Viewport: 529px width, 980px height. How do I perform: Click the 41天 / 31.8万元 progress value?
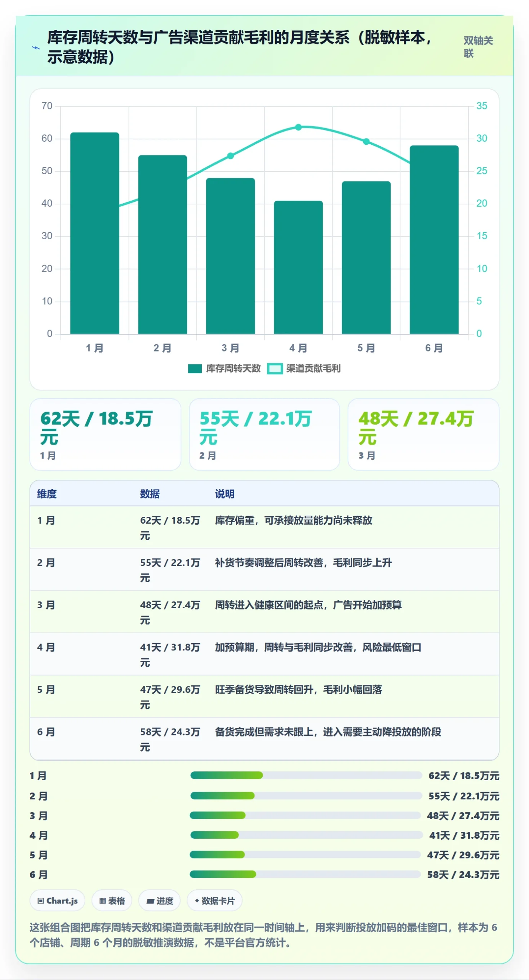(x=464, y=835)
